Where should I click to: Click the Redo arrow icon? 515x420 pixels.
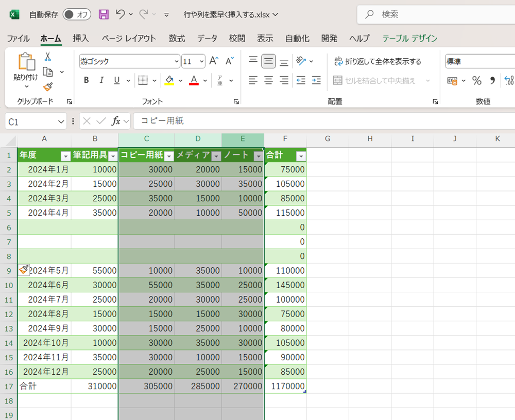144,14
